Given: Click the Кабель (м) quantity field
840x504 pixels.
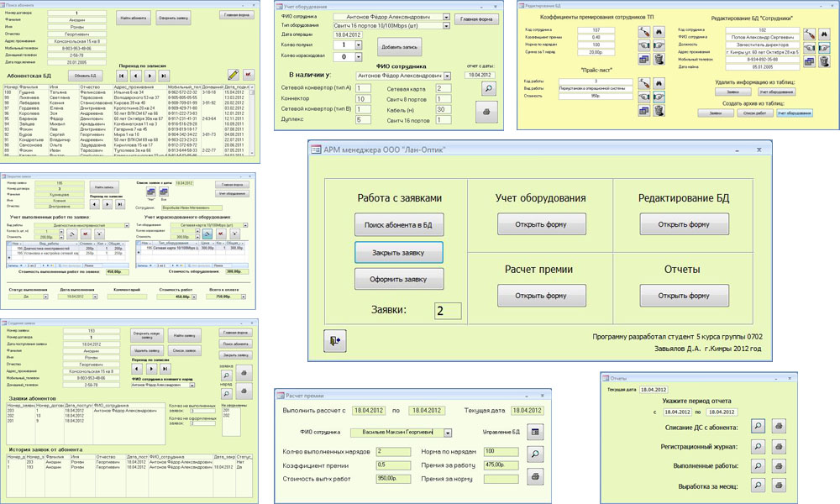Looking at the screenshot, I should (443, 109).
